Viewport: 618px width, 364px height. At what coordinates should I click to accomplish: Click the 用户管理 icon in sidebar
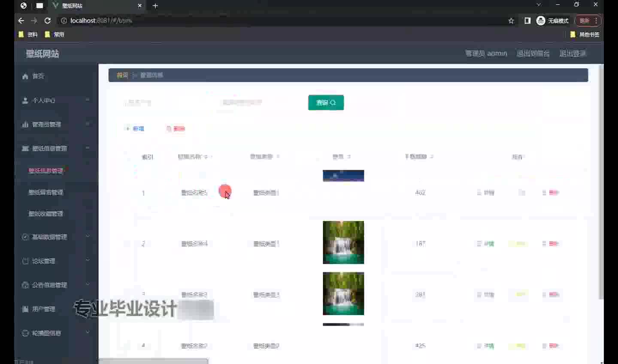tap(25, 309)
